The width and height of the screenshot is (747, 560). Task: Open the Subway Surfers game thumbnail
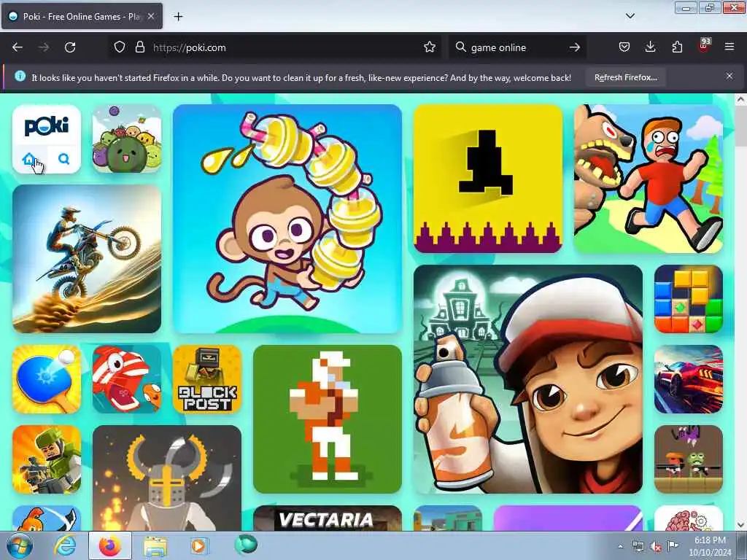528,379
